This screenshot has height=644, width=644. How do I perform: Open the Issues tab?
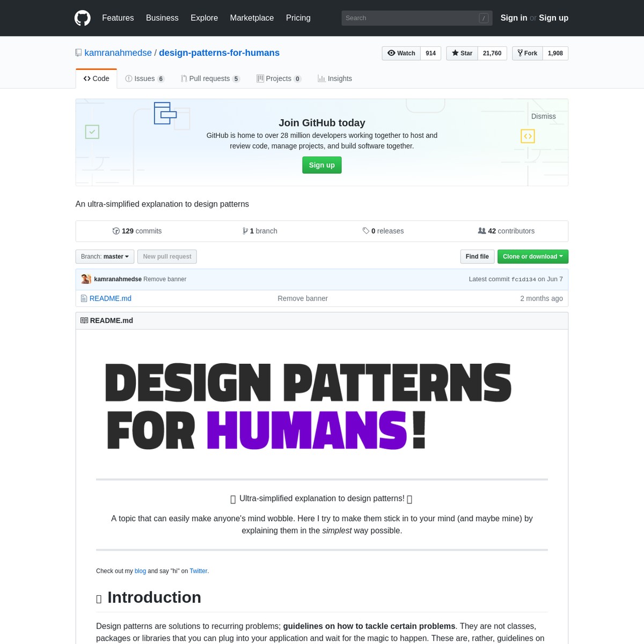coord(145,78)
